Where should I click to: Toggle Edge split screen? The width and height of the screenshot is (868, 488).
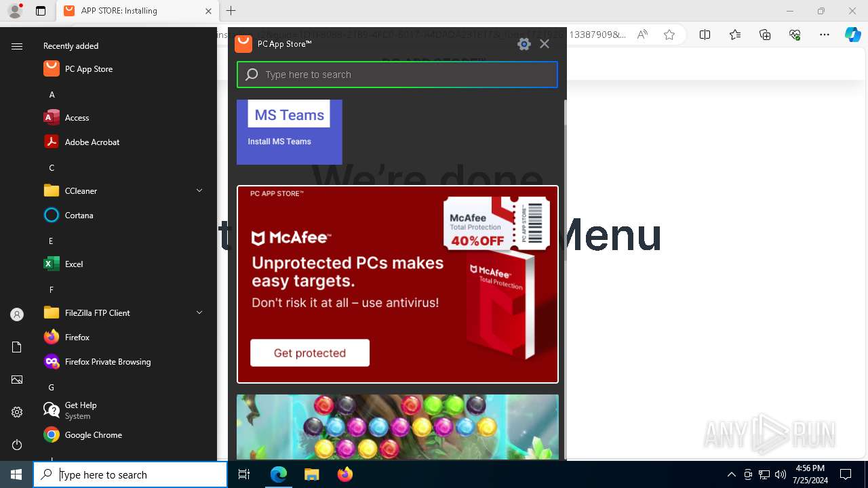[705, 35]
